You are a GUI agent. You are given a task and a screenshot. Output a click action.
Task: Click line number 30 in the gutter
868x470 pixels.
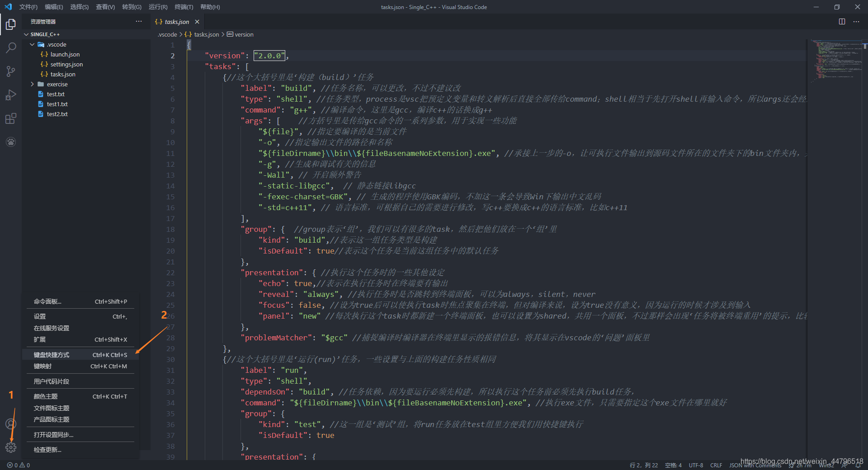click(x=170, y=359)
